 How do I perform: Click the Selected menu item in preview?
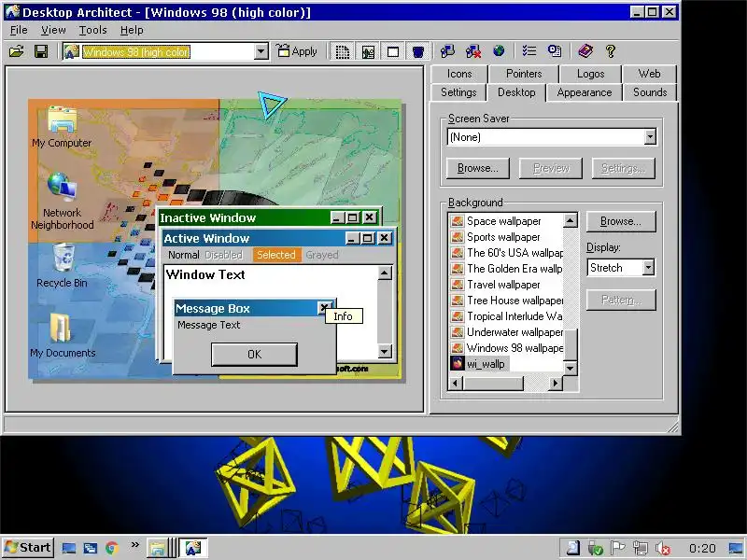tap(276, 255)
